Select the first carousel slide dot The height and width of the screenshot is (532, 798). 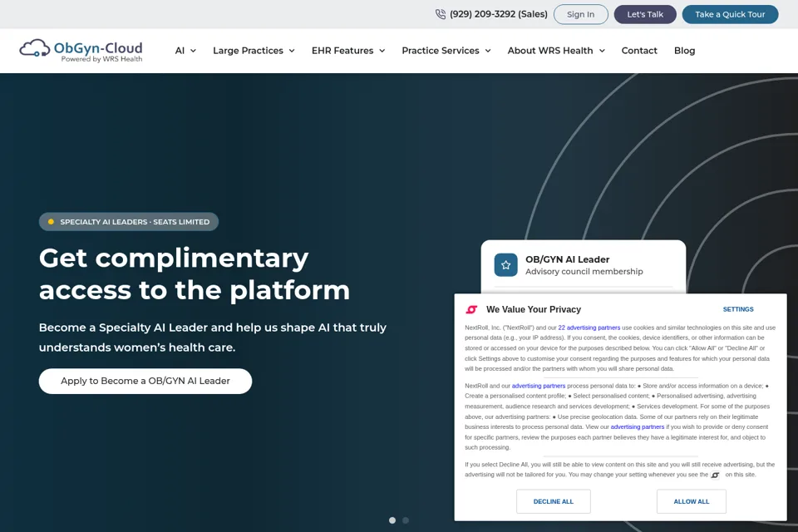click(x=392, y=520)
